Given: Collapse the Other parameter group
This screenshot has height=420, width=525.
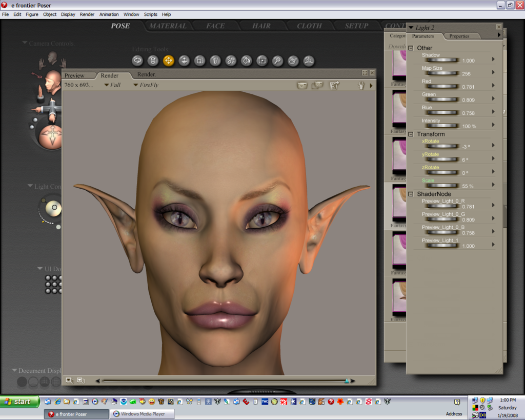Looking at the screenshot, I should [411, 48].
